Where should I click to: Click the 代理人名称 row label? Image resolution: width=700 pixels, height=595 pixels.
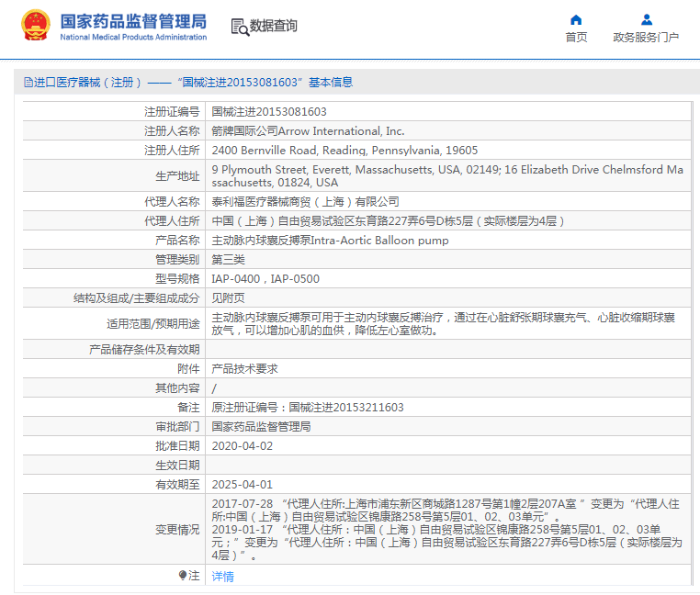pyautogui.click(x=172, y=202)
